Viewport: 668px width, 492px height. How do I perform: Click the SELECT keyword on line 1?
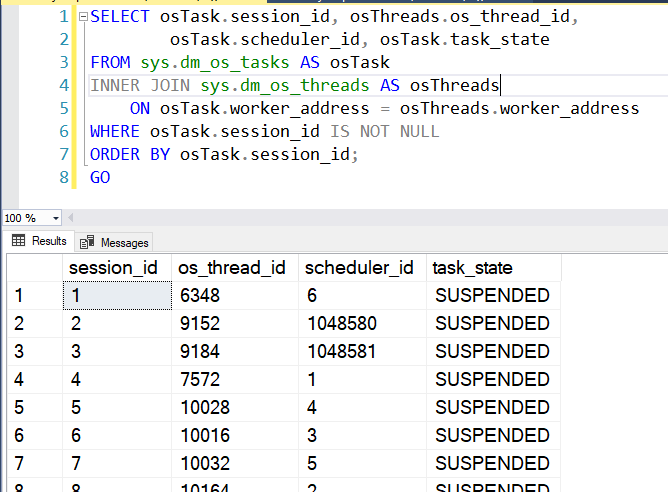point(120,17)
